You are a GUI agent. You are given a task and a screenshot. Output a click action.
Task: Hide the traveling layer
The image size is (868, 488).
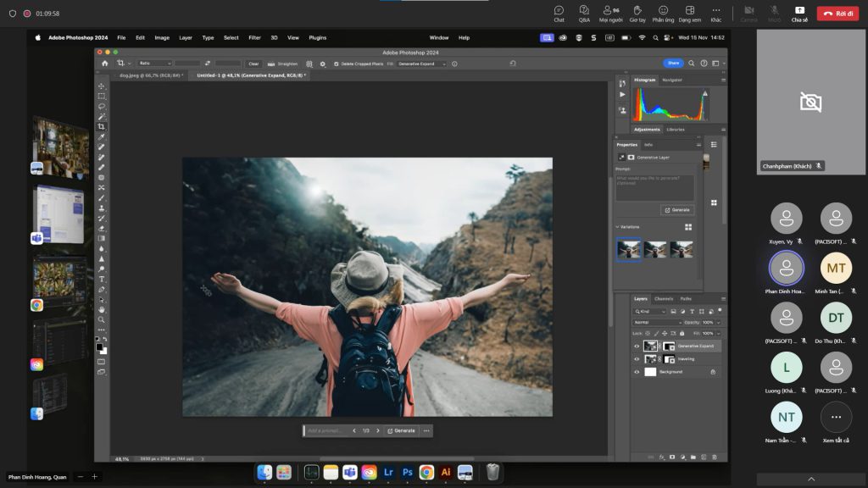coord(637,359)
